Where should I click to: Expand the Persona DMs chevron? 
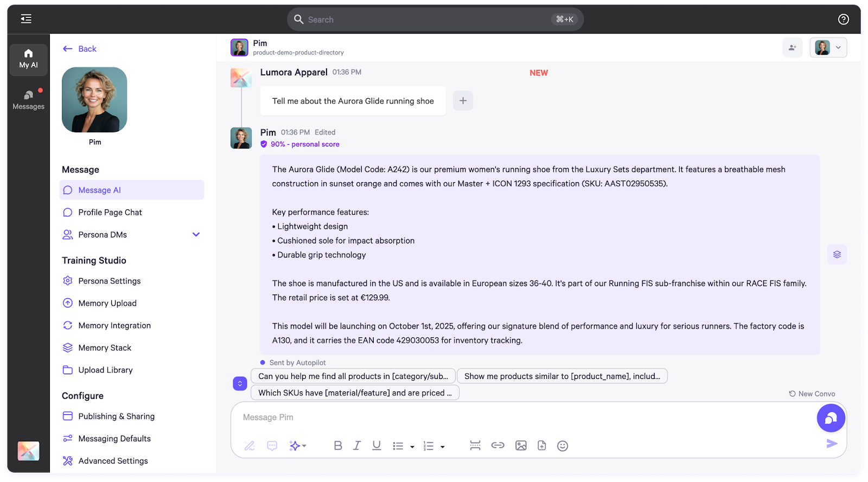pyautogui.click(x=196, y=235)
